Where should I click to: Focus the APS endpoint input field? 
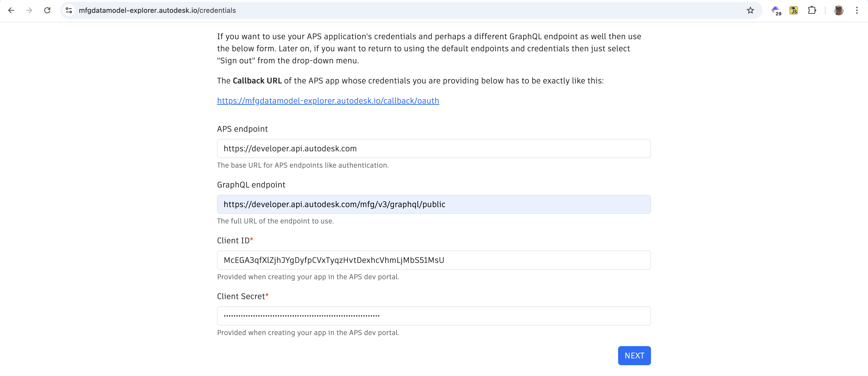click(x=433, y=148)
